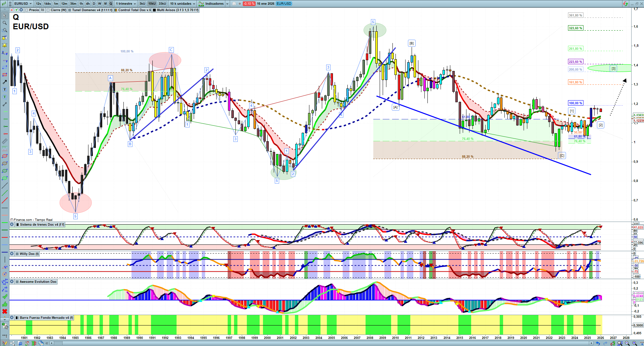Click Sistema de trenes Doc v4 color swatch

(17, 225)
